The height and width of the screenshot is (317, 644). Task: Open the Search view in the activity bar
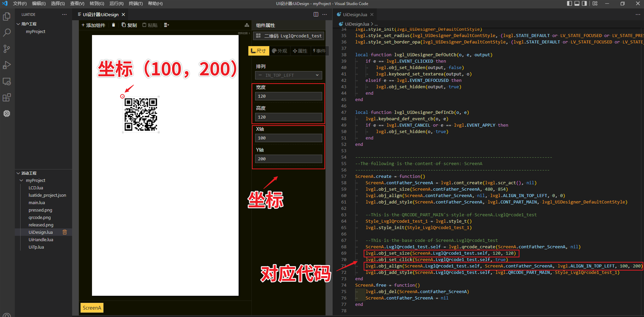click(x=7, y=32)
